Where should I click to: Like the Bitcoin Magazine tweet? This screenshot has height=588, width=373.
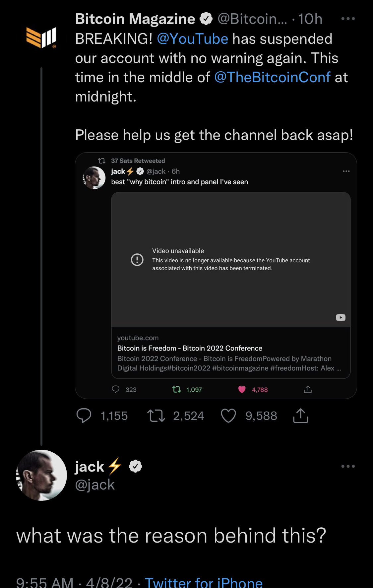228,416
